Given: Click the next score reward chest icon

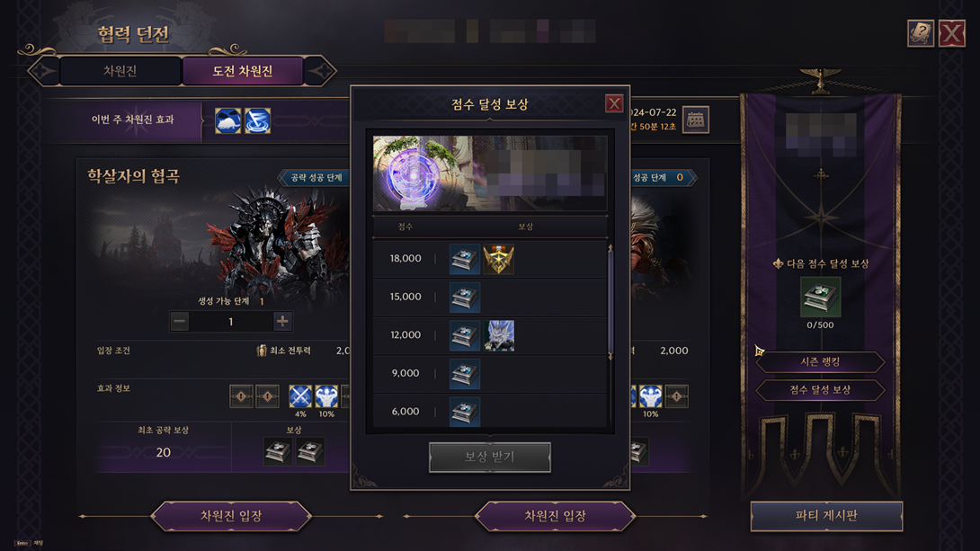Looking at the screenshot, I should (x=820, y=298).
